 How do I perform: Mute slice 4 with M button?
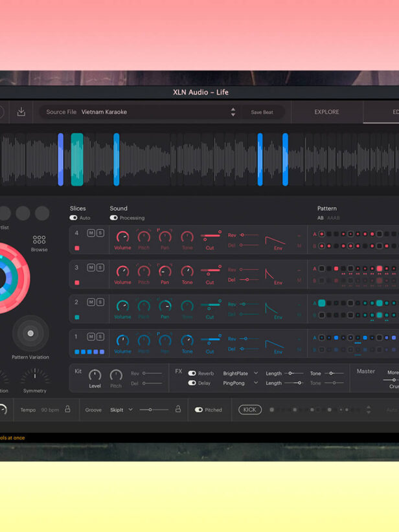91,233
